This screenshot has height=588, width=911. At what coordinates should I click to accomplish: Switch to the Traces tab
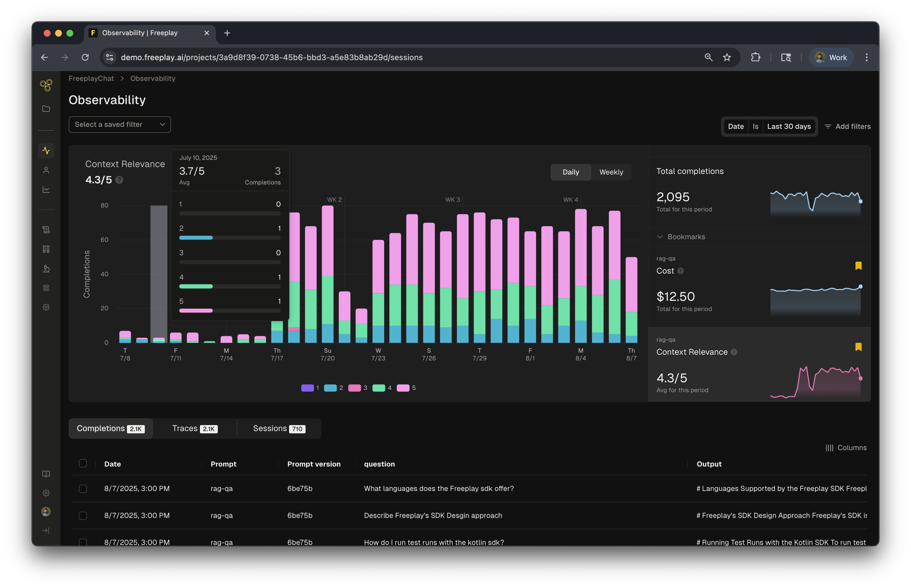click(x=195, y=429)
